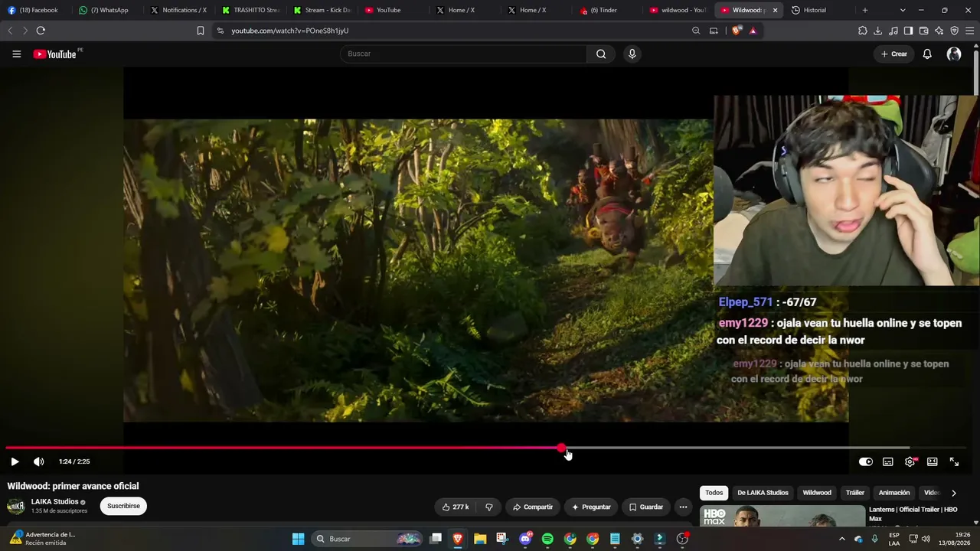
Task: Switch to theater mode
Action: click(x=933, y=461)
